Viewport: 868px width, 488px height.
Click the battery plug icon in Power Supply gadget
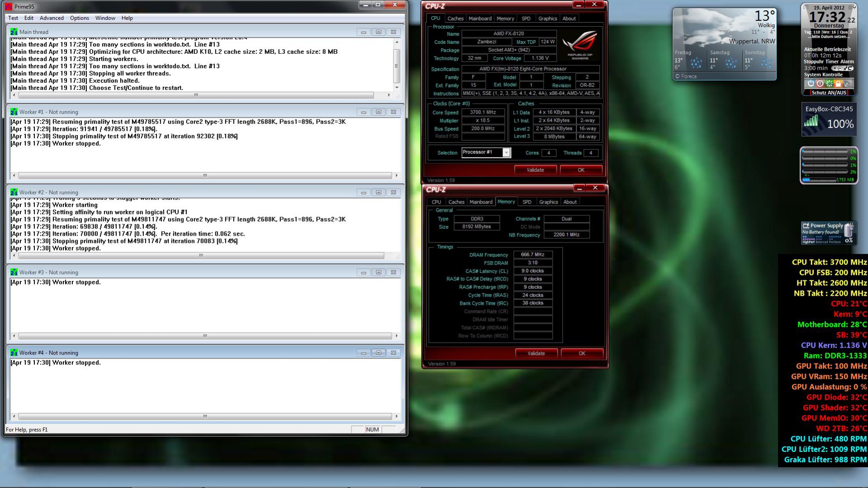pos(849,230)
